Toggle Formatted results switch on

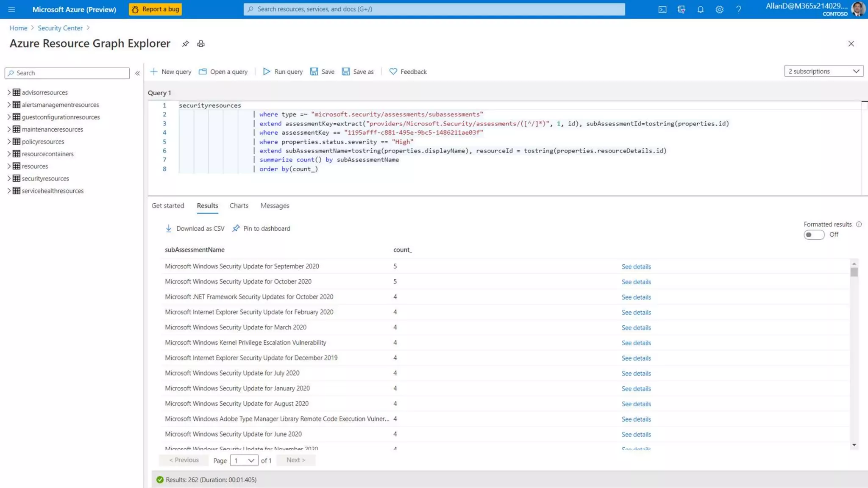pyautogui.click(x=814, y=235)
